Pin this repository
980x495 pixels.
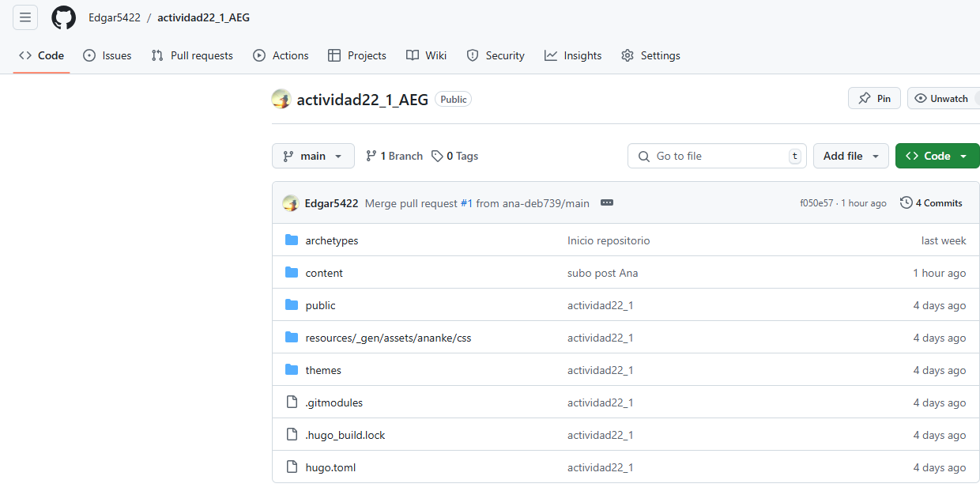click(x=874, y=98)
